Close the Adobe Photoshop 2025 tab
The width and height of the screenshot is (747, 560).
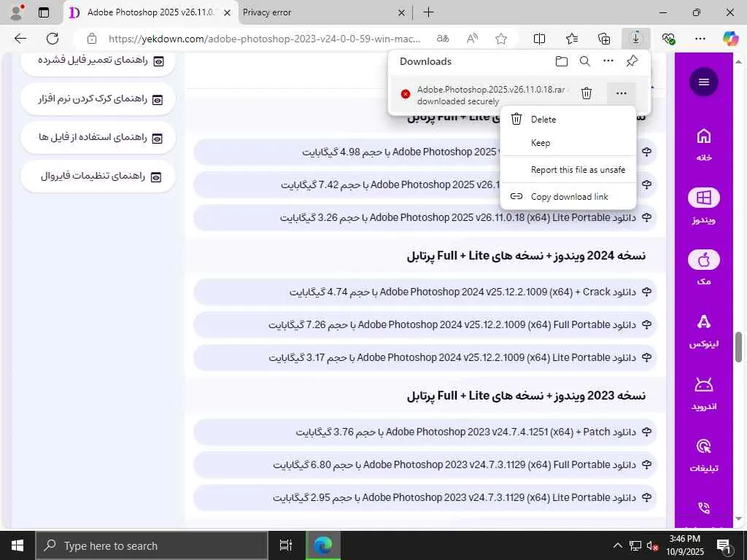pyautogui.click(x=228, y=13)
